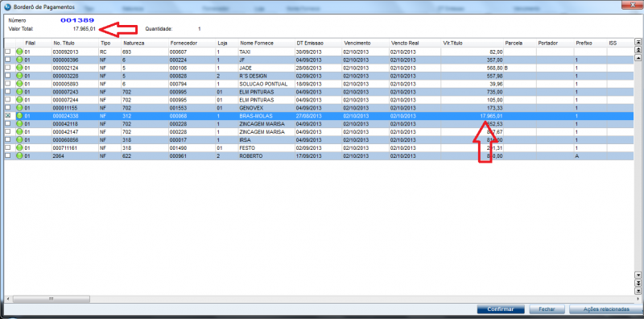The height and width of the screenshot is (319, 644).
Task: Click the Nome Fornece column header
Action: click(x=266, y=43)
